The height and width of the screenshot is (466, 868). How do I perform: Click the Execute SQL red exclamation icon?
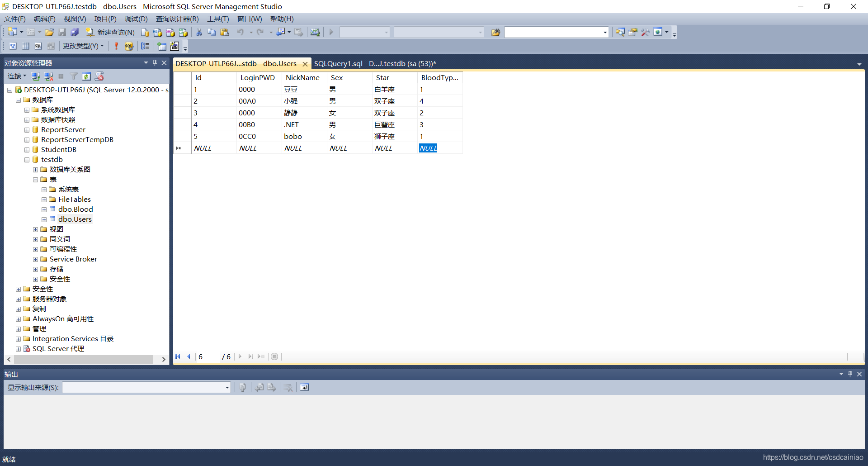[x=116, y=46]
